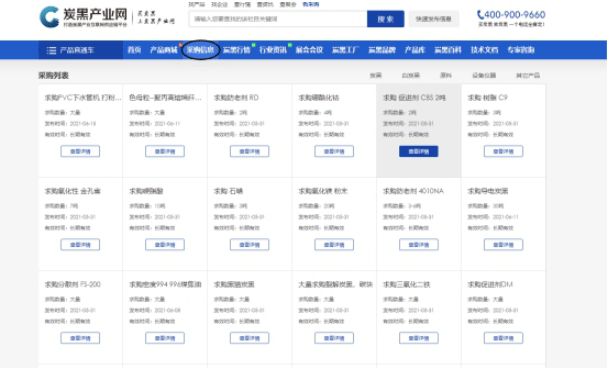Open the 炭黑工厂 nav item

click(345, 50)
